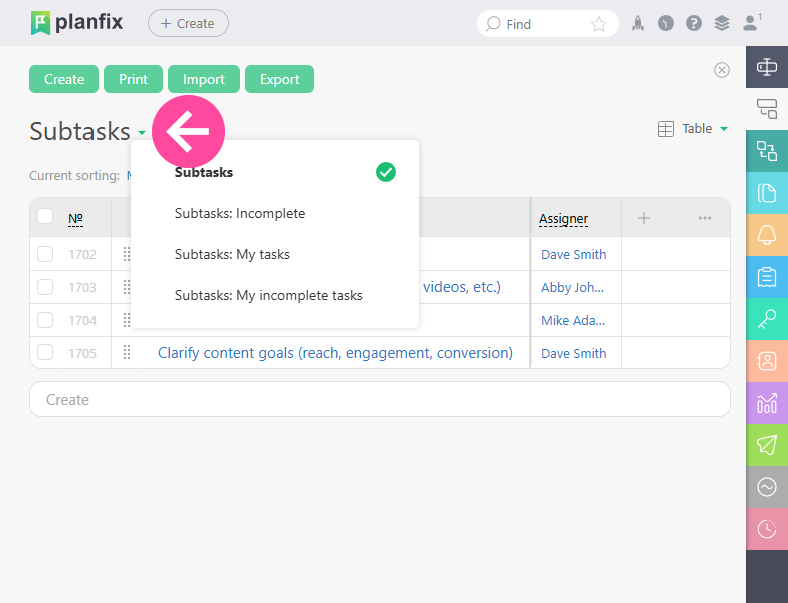Open the chart reports sidebar icon
Image resolution: width=788 pixels, height=603 pixels.
coord(767,403)
